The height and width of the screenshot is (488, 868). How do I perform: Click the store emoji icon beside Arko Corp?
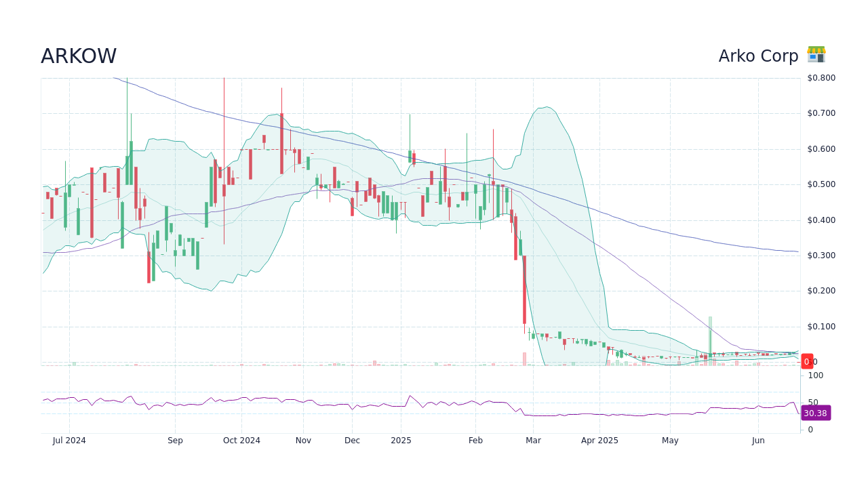coord(816,54)
